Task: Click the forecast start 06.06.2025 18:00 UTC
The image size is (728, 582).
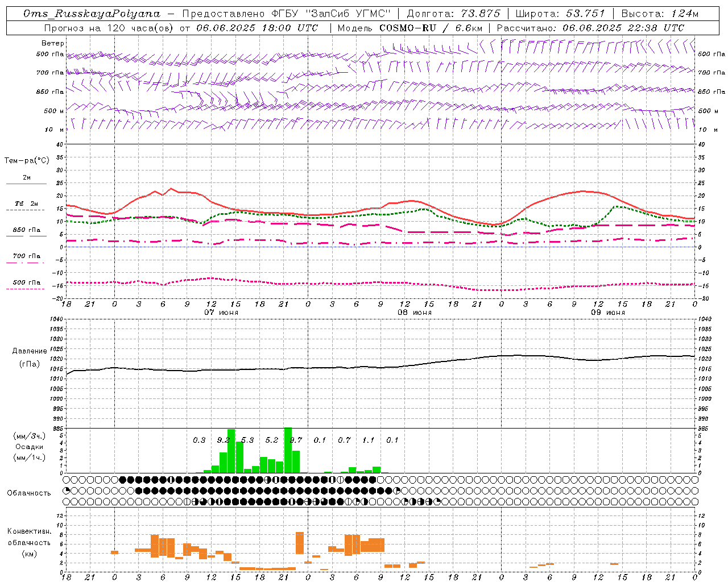Action: (x=257, y=28)
